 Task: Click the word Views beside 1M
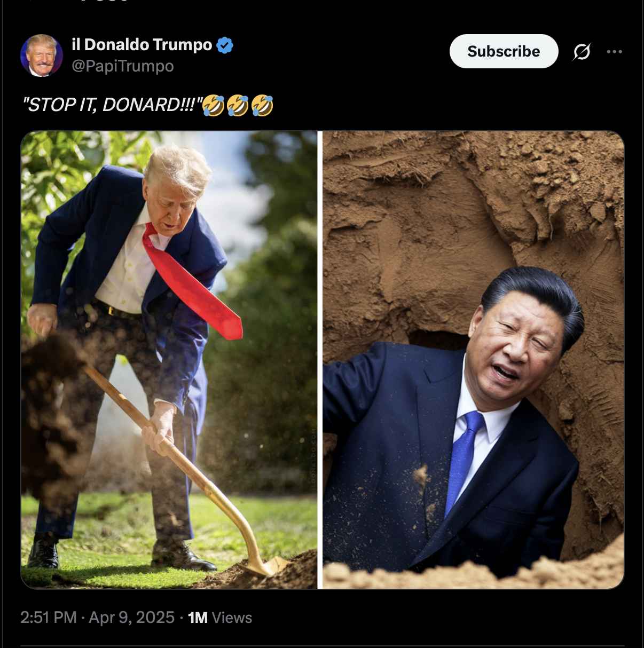(x=232, y=618)
